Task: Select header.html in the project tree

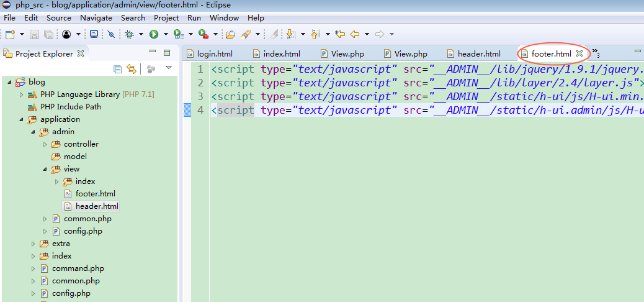Action: tap(97, 206)
